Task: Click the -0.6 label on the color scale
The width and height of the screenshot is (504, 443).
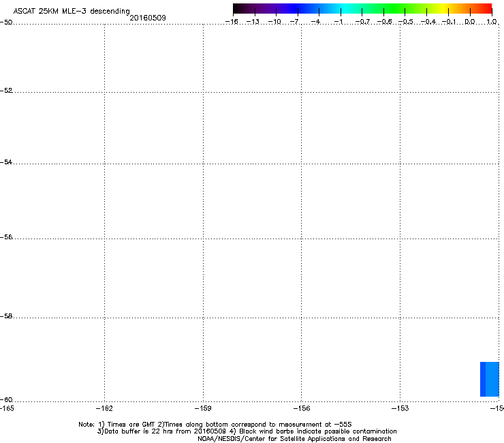Action: tap(384, 22)
